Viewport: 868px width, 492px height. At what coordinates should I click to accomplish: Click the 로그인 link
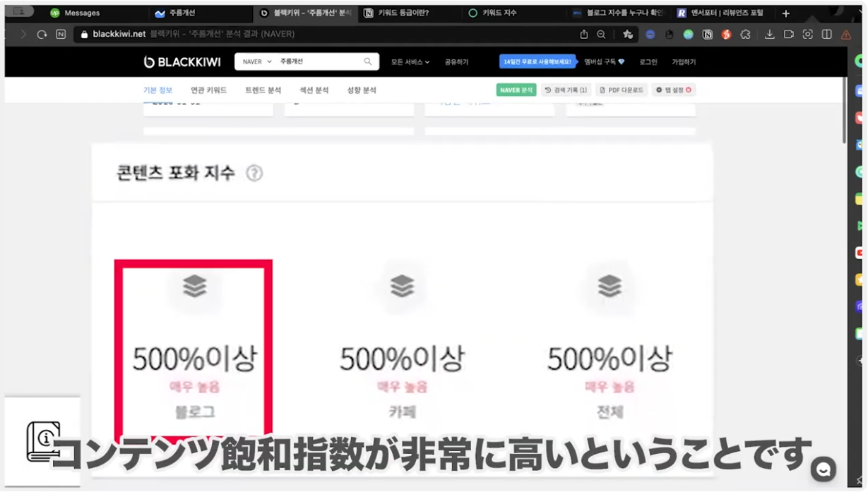tap(648, 62)
